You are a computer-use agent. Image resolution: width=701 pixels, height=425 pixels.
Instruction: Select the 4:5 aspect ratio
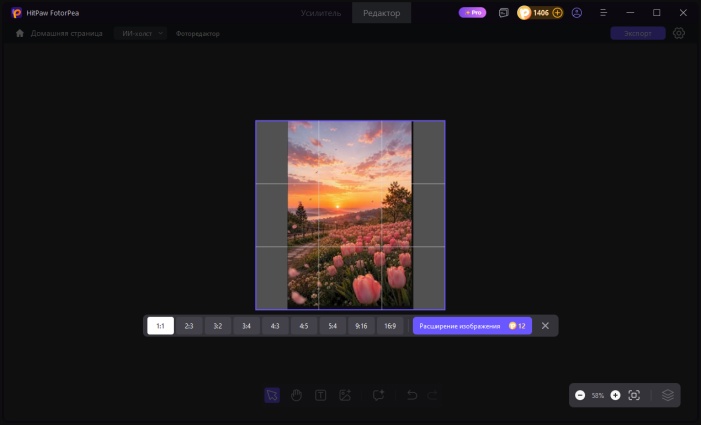click(x=304, y=326)
